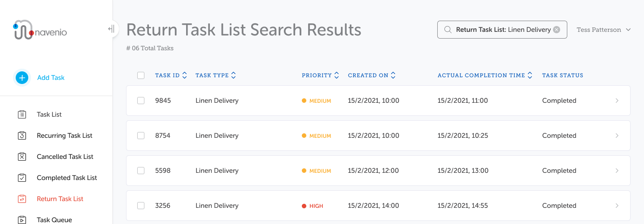
Task: Click the Task List clipboard icon
Action: point(22,114)
